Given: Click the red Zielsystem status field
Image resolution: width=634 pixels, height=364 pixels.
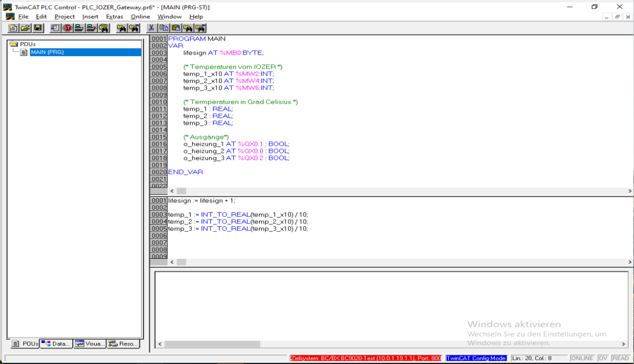Looking at the screenshot, I should tap(365, 358).
